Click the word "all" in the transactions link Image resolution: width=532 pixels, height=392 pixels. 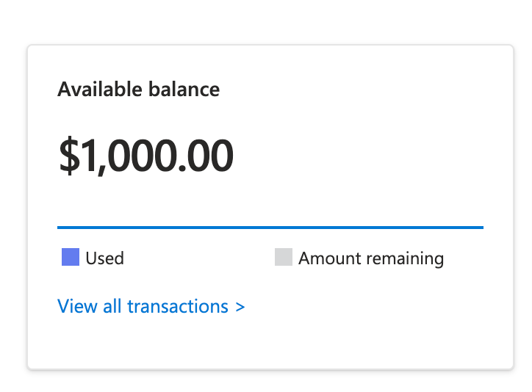click(112, 306)
